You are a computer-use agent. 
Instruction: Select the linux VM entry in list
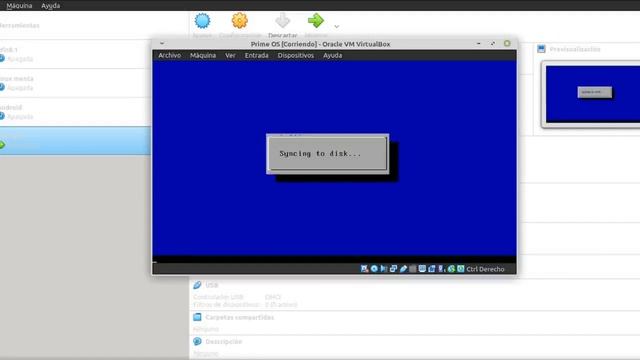[x=76, y=83]
